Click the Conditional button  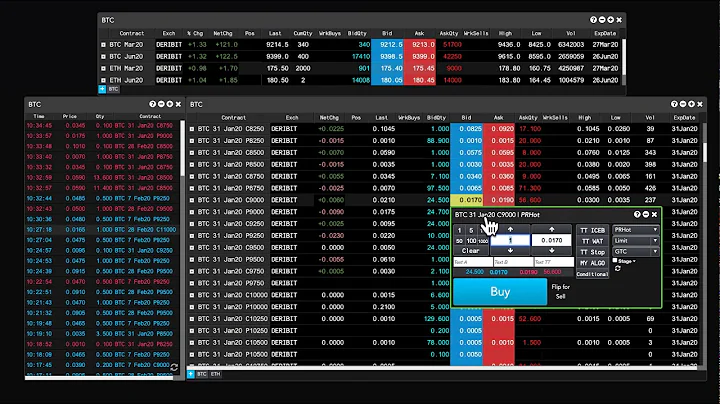pyautogui.click(x=592, y=274)
